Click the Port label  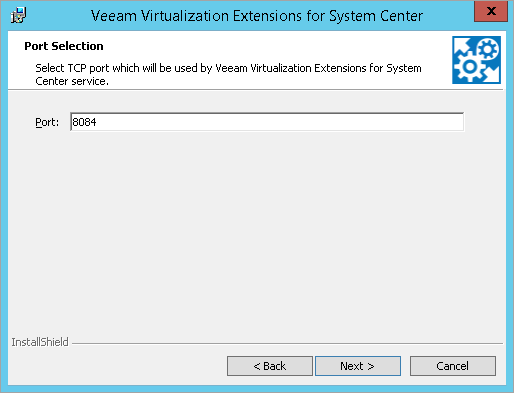point(47,122)
